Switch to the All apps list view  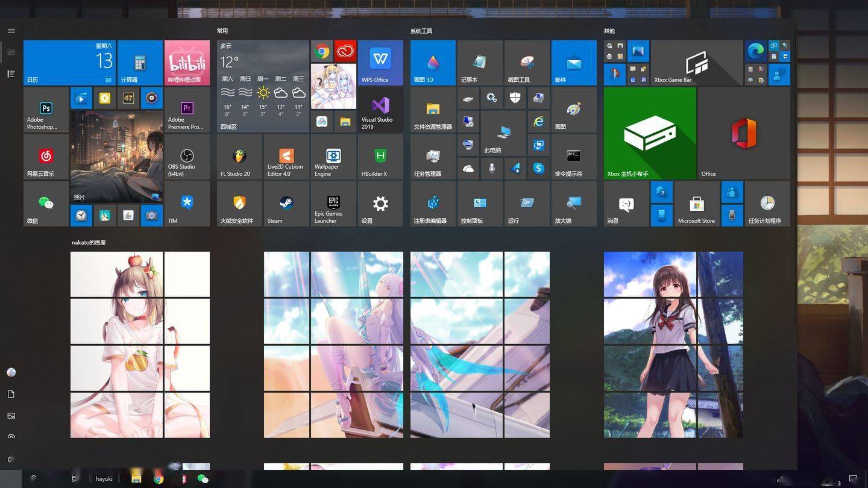tap(11, 74)
